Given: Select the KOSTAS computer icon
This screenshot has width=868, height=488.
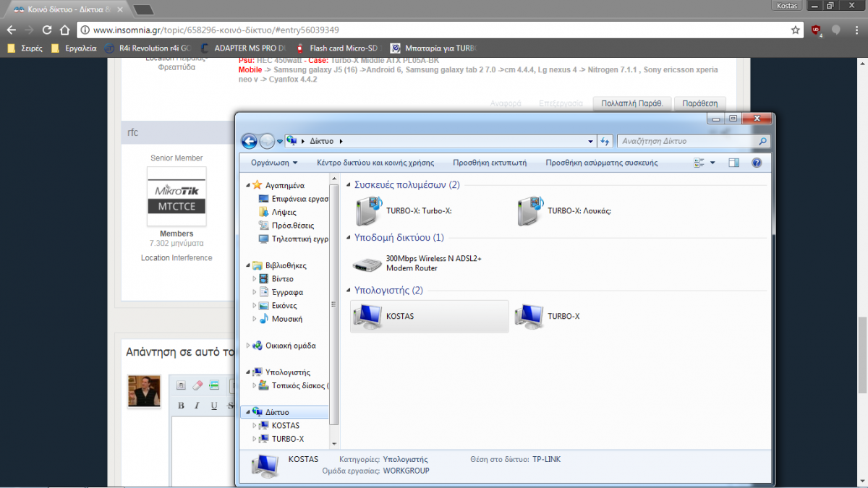Looking at the screenshot, I should pyautogui.click(x=367, y=317).
